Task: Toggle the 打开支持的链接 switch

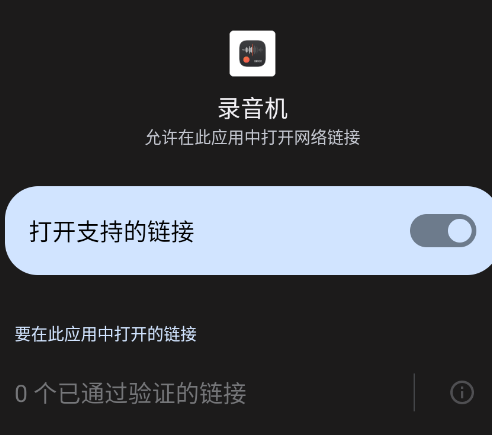Action: tap(443, 231)
